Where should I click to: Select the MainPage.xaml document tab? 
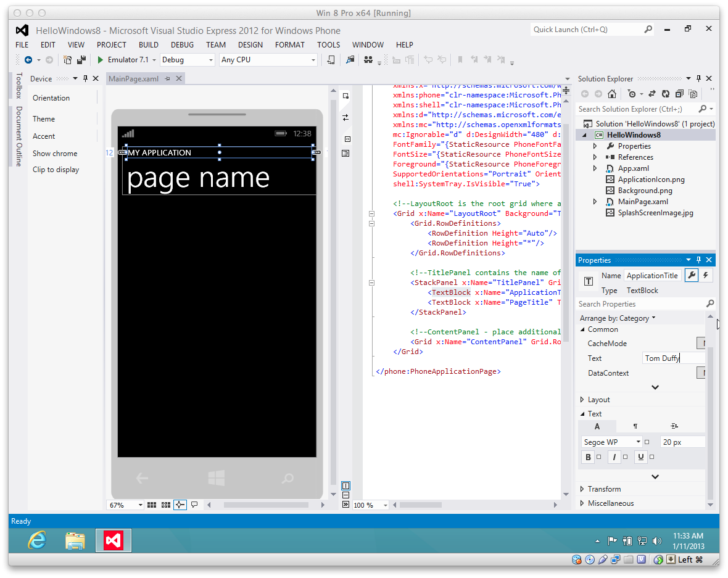pos(134,79)
